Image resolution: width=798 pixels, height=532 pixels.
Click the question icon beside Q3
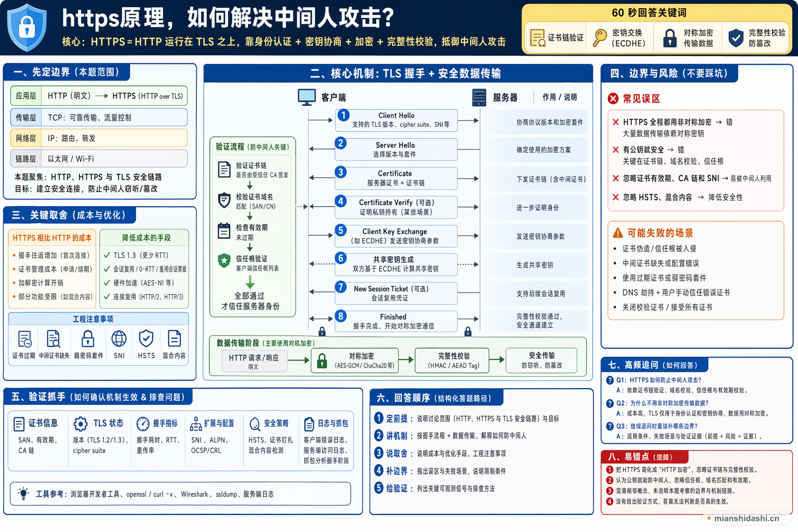tap(610, 426)
